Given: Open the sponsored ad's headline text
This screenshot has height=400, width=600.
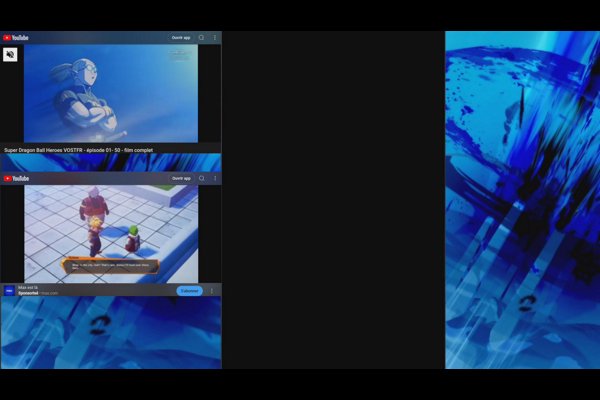Looking at the screenshot, I should point(27,287).
